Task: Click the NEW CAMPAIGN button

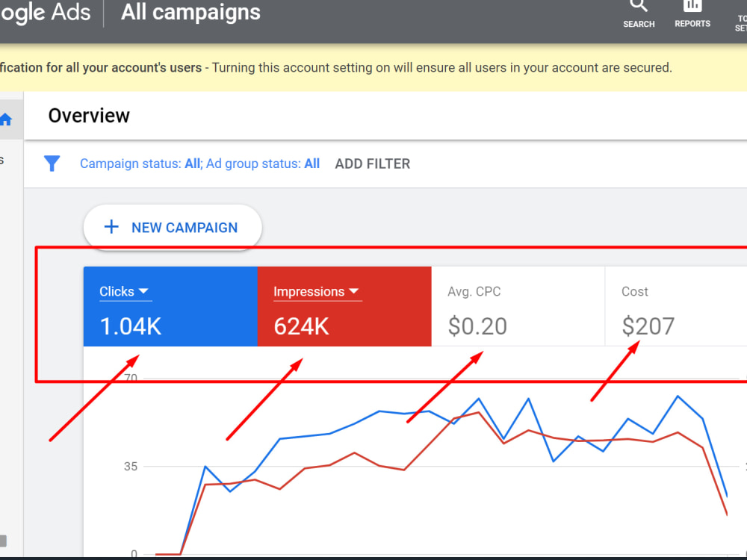Action: click(173, 227)
